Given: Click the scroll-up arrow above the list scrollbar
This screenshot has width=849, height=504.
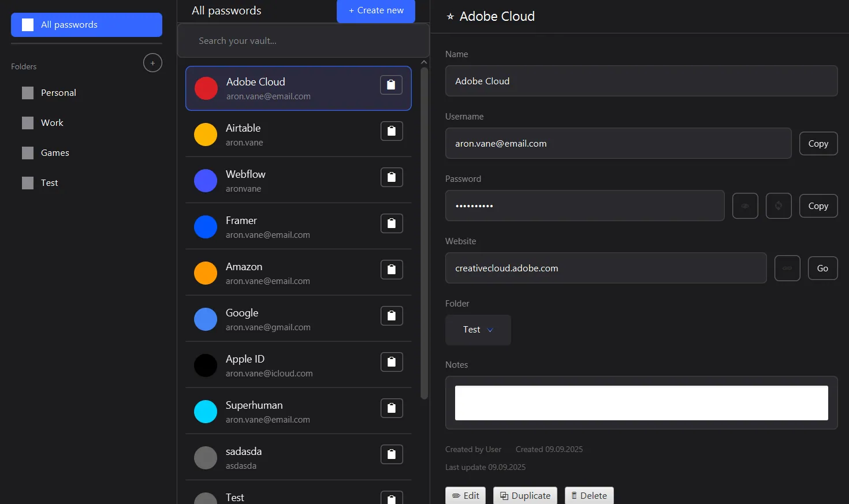Looking at the screenshot, I should 425,62.
